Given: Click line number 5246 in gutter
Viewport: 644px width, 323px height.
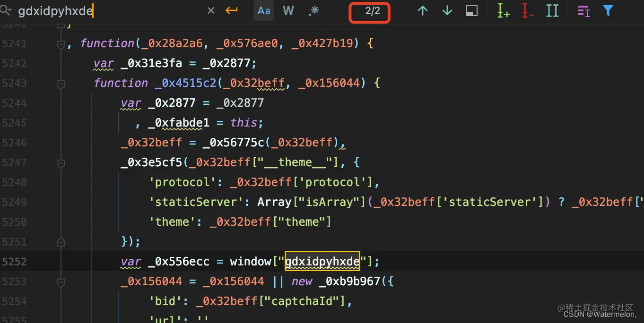Looking at the screenshot, I should [x=14, y=143].
